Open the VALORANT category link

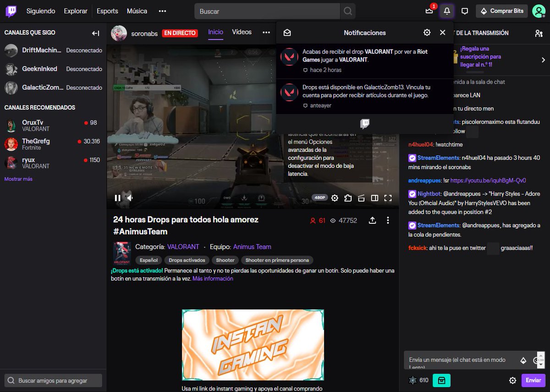[183, 247]
